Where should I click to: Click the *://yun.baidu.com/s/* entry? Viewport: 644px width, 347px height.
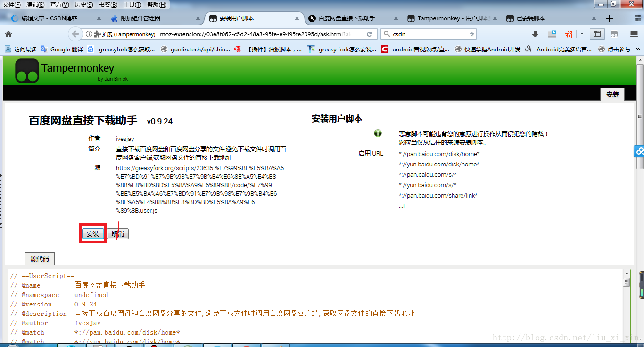tap(428, 185)
